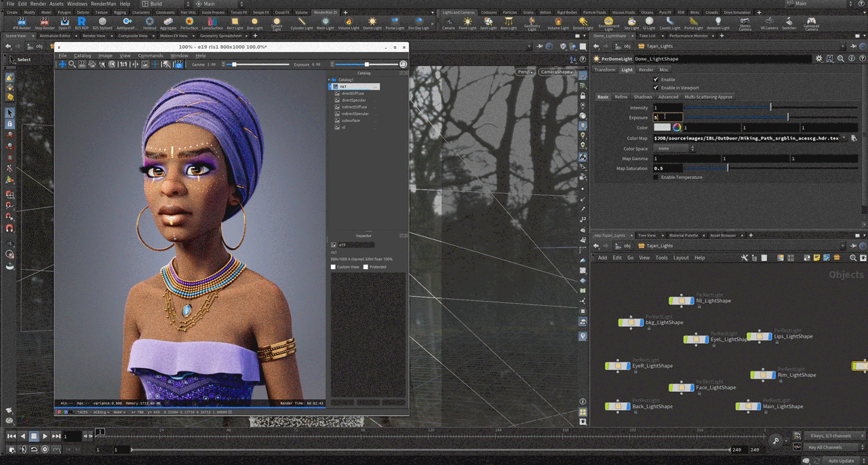The width and height of the screenshot is (868, 465).
Task: Open the color picker wheel icon
Action: pos(677,127)
